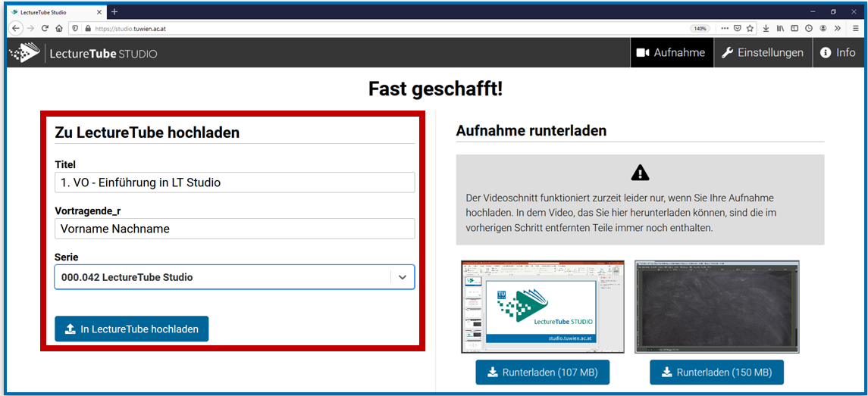Click Runterladen (150 MB) button
The height and width of the screenshot is (396, 868).
pyautogui.click(x=717, y=373)
